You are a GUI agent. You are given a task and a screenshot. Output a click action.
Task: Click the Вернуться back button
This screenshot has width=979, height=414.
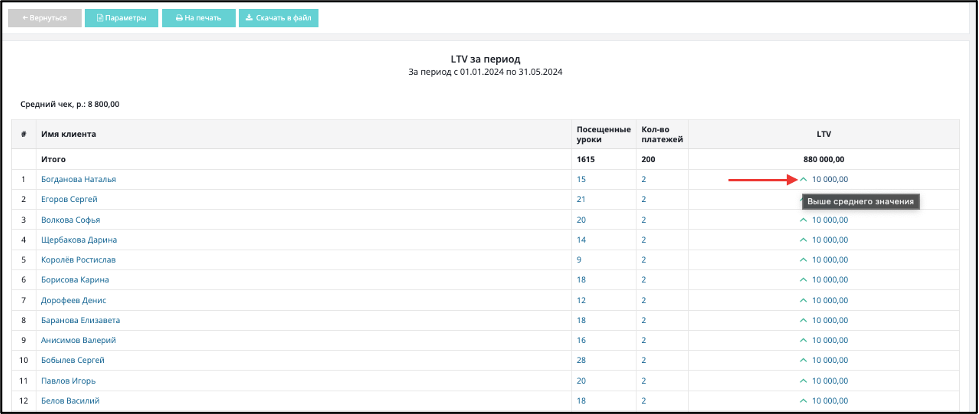44,18
